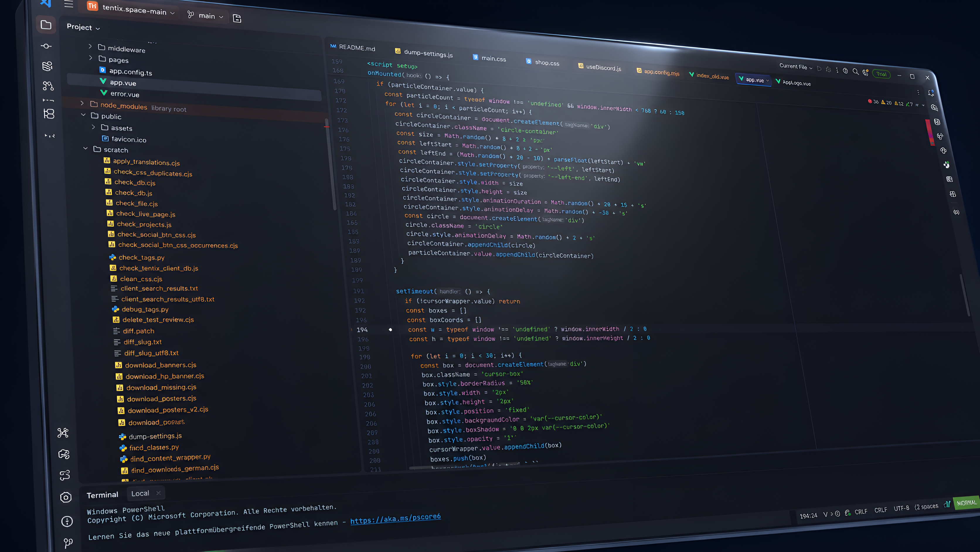The width and height of the screenshot is (980, 552).
Task: Open the Current File run configuration dropdown
Action: click(795, 67)
